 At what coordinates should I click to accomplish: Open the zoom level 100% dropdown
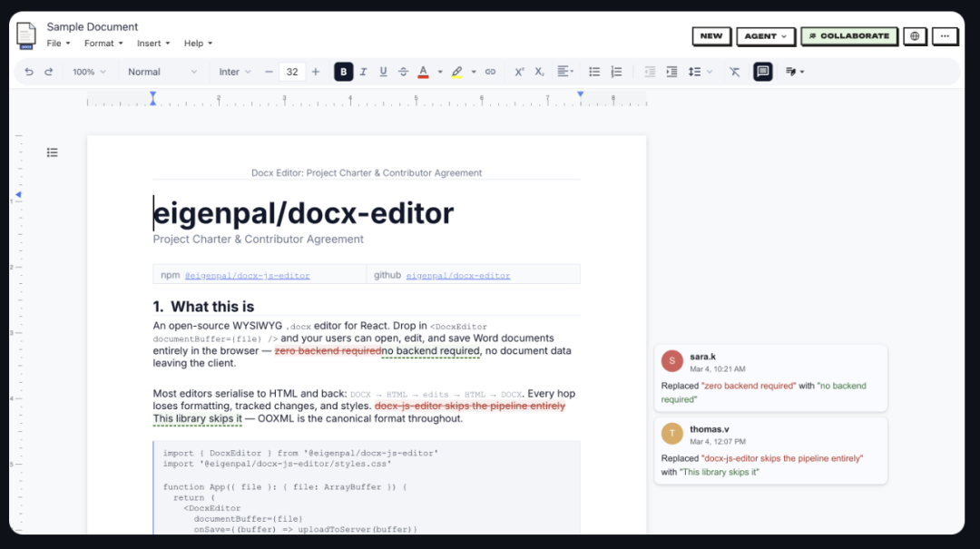[89, 72]
